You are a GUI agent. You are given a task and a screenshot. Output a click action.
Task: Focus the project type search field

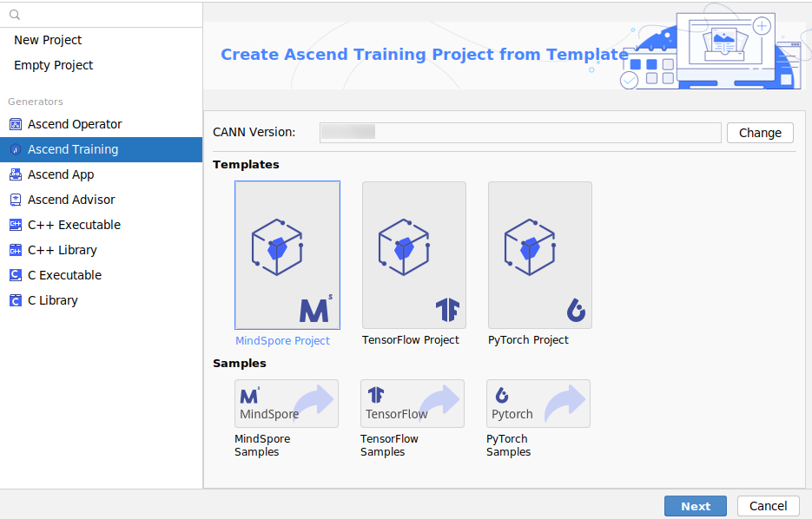pyautogui.click(x=101, y=15)
